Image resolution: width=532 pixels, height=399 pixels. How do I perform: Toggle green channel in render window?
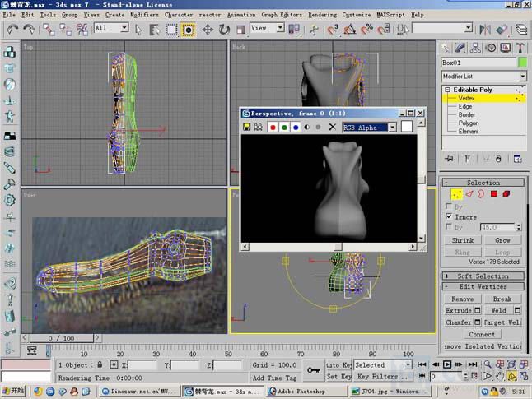pyautogui.click(x=284, y=128)
